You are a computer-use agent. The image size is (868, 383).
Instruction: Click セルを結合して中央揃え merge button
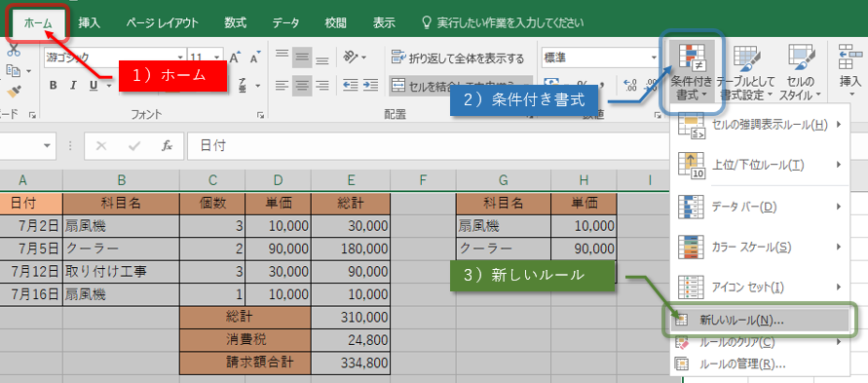pyautogui.click(x=461, y=85)
